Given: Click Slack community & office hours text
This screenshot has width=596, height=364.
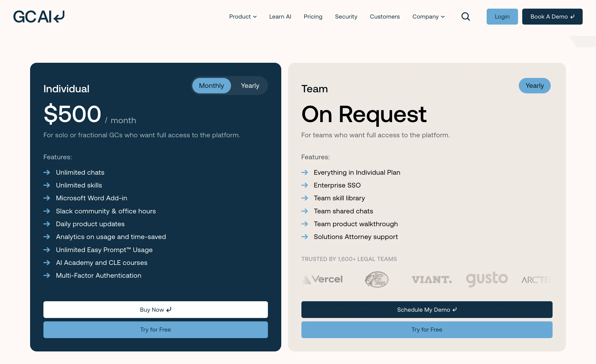Looking at the screenshot, I should [x=106, y=211].
